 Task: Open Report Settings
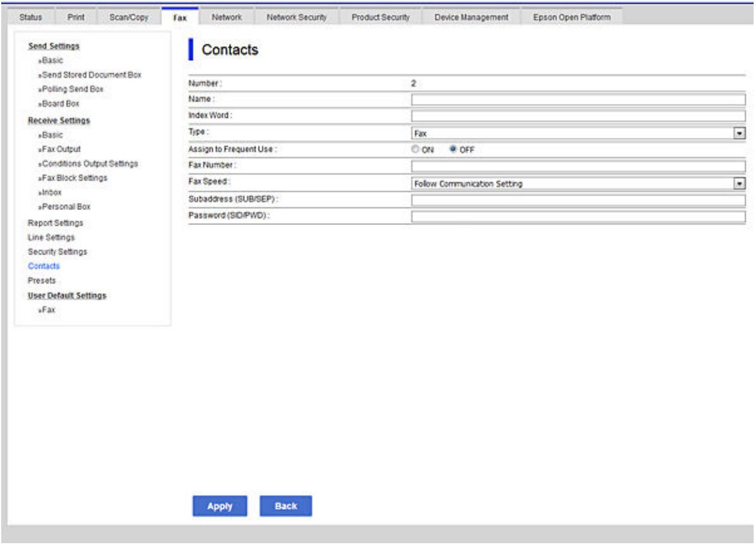55,223
